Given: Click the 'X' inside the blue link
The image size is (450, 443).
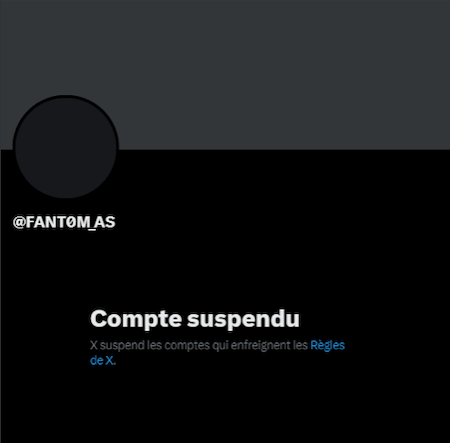Looking at the screenshot, I should tap(109, 360).
